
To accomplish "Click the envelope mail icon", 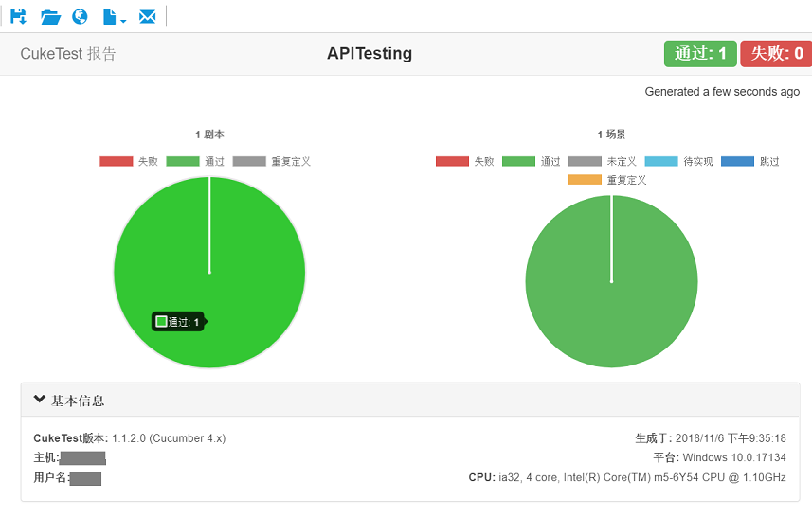I will tap(147, 16).
